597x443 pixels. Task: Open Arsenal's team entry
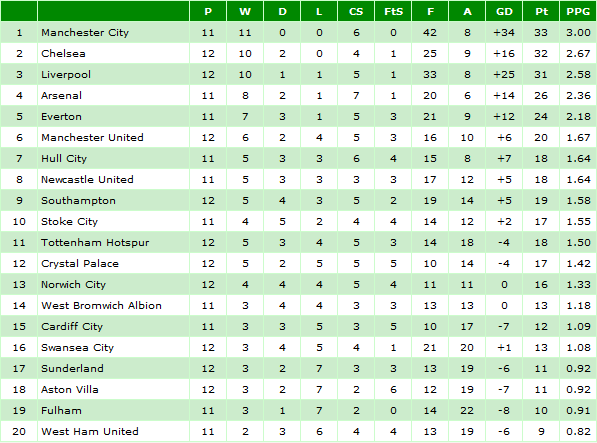click(61, 96)
